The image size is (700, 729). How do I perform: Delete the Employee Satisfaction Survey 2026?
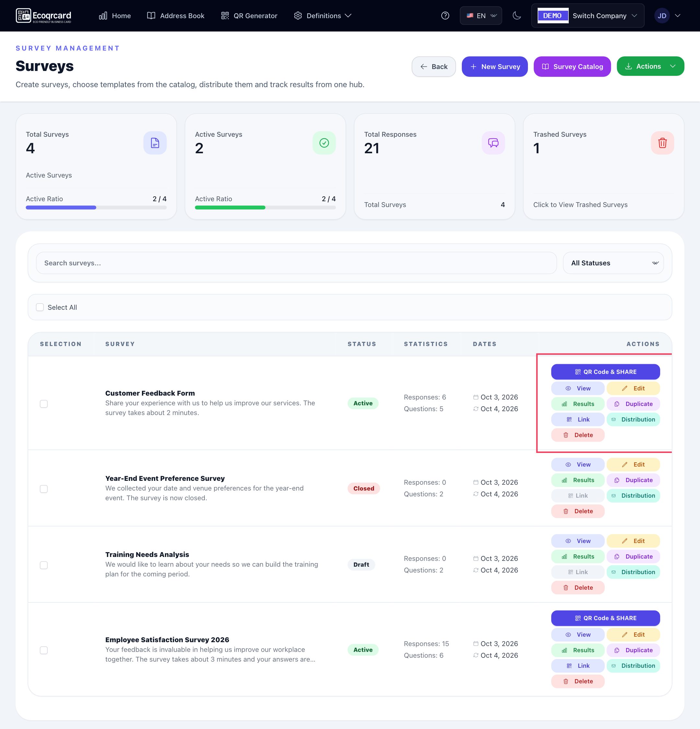click(x=577, y=682)
